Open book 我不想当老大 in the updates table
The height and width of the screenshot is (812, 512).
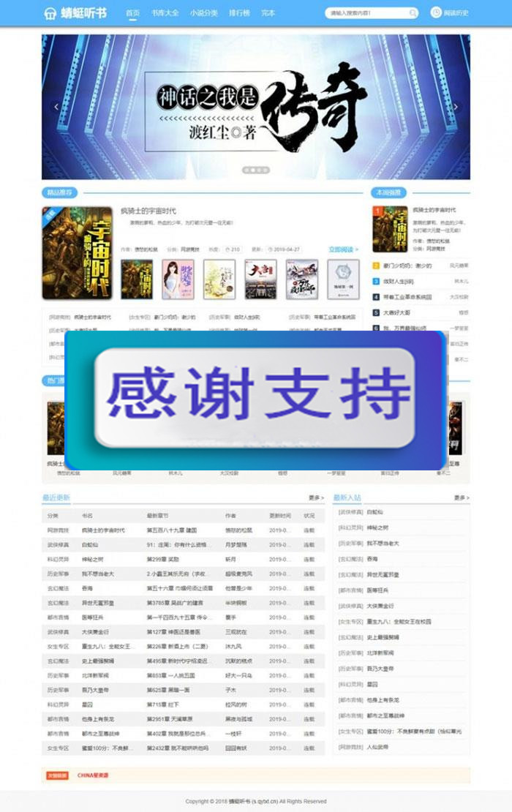pos(98,574)
